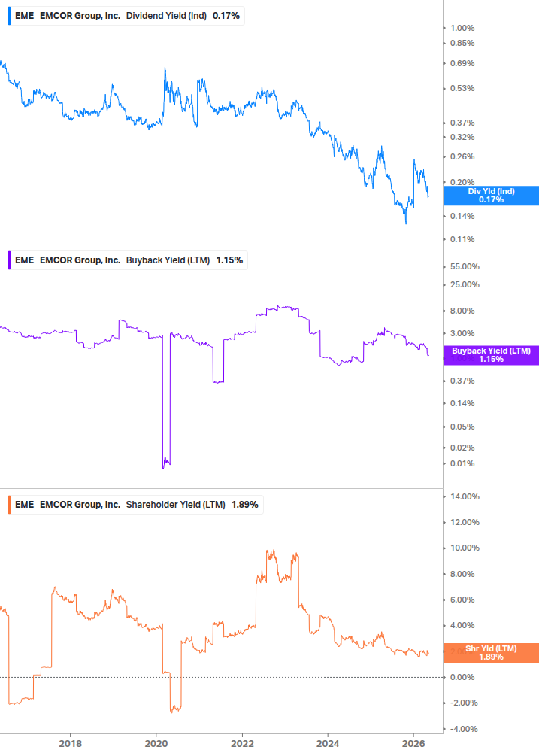Click the 0.00% tick on shareholder yield axis
Screen dimensions: 539x756
pos(462,678)
